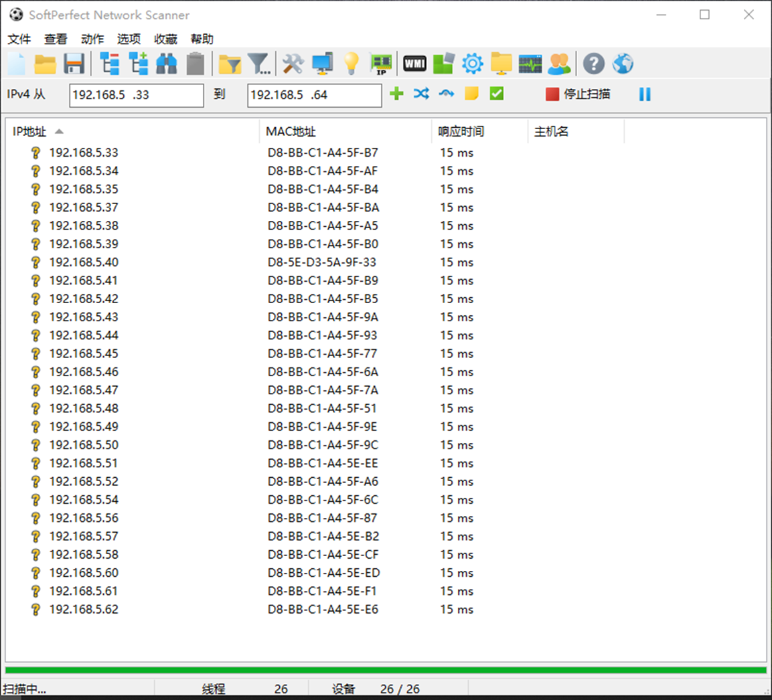Click question mark icon beside 192.168.5.45
This screenshot has width=772, height=700.
(35, 353)
